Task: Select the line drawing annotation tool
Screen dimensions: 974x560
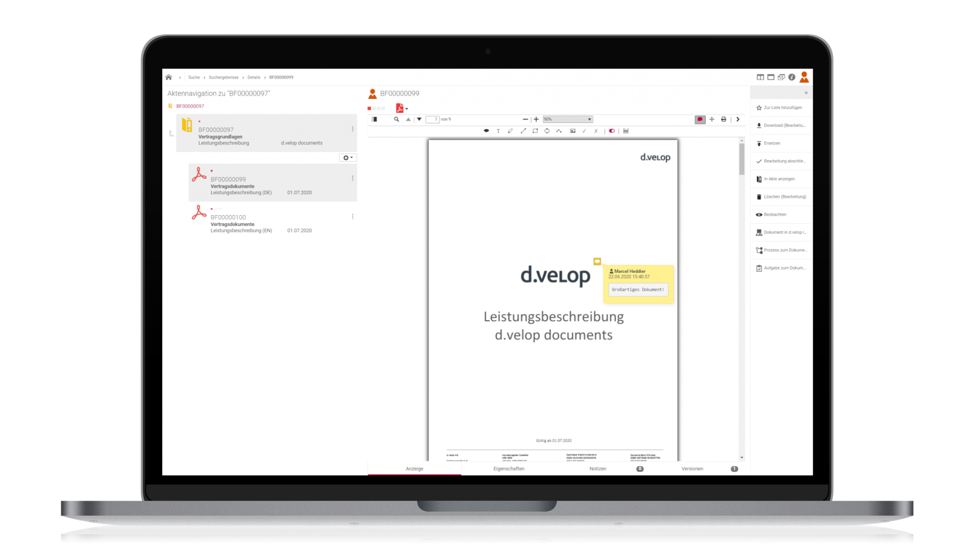Action: [523, 131]
